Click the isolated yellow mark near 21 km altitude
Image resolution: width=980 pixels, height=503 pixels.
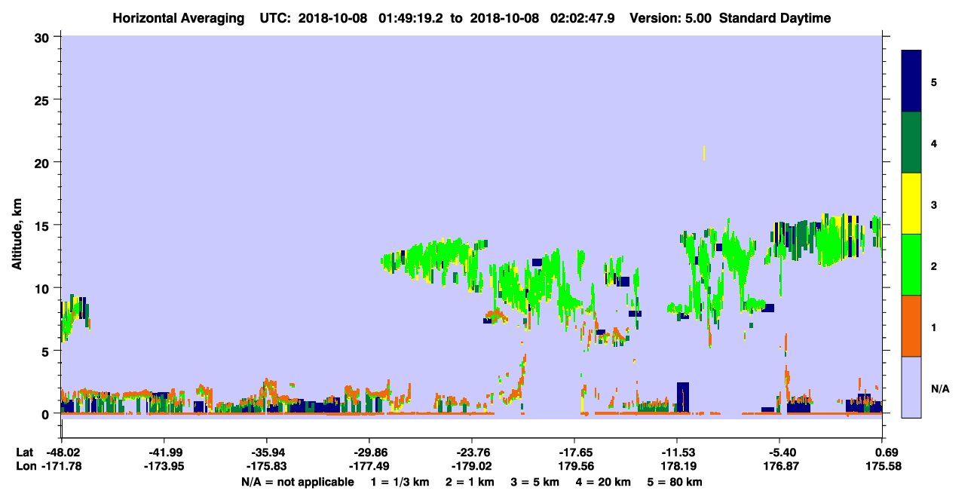pyautogui.click(x=704, y=153)
